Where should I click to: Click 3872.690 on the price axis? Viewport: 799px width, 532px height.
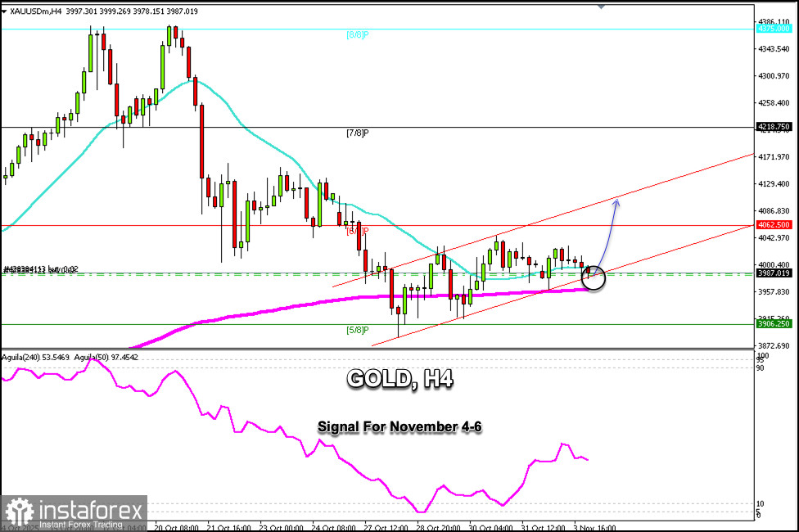[x=774, y=346]
